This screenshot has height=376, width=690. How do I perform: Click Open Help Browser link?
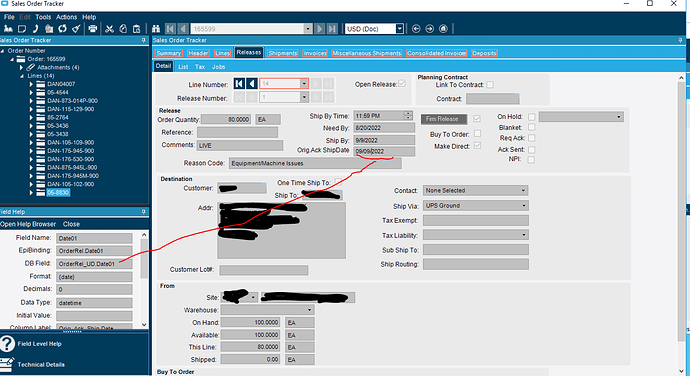pyautogui.click(x=28, y=224)
